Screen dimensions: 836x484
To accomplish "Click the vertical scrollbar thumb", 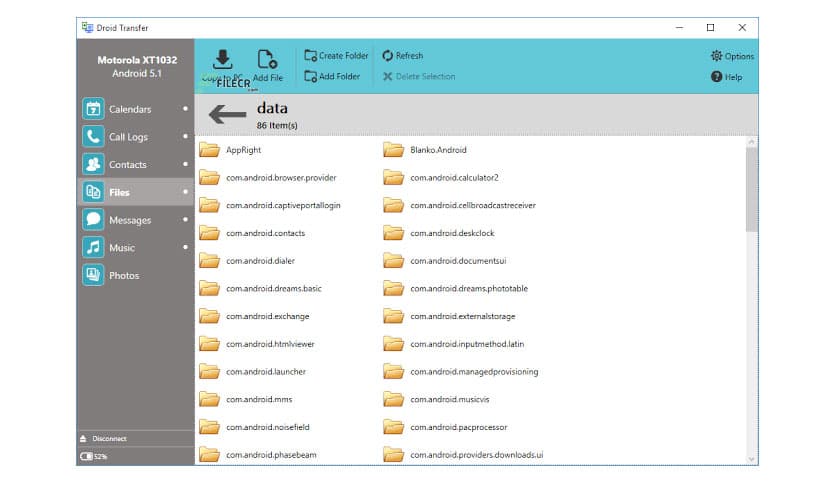I will (751, 190).
